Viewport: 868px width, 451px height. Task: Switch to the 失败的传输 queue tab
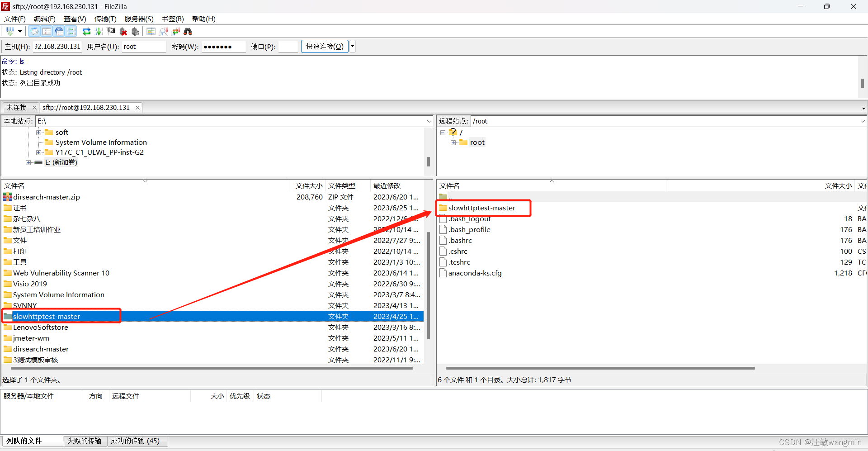[x=85, y=441]
